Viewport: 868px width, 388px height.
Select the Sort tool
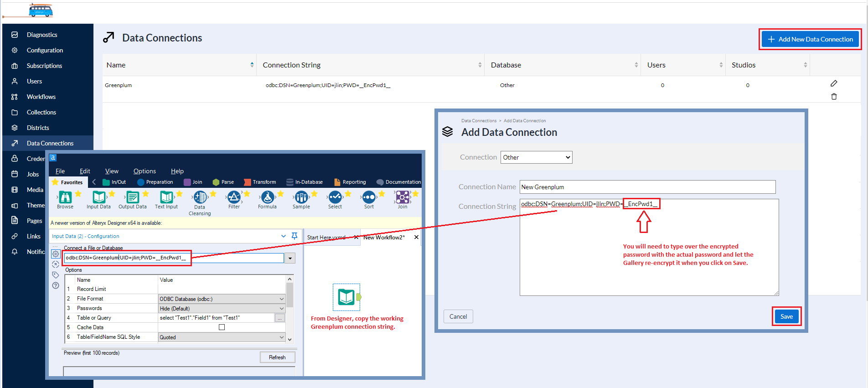point(369,200)
